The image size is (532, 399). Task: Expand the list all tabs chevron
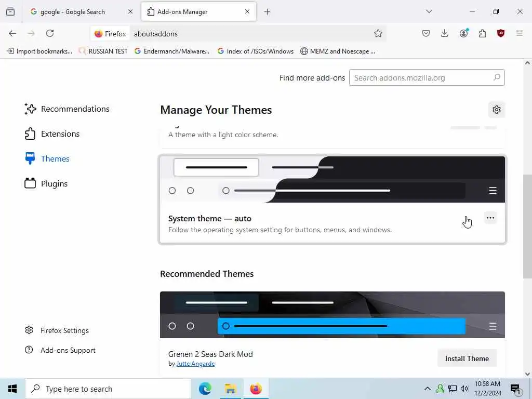(x=429, y=11)
